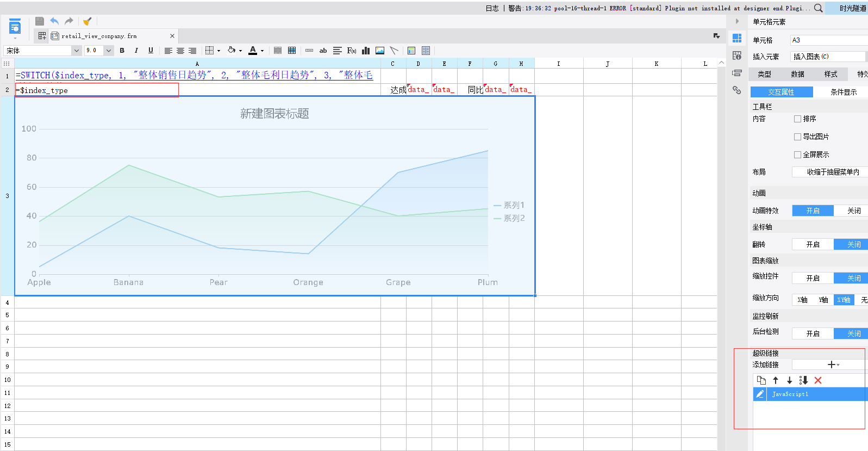
Task: Enable the 全屏展示 checkbox
Action: click(798, 155)
